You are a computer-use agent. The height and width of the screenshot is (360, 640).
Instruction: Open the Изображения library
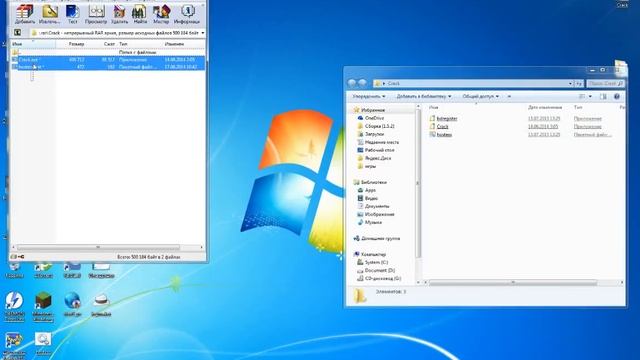376,214
